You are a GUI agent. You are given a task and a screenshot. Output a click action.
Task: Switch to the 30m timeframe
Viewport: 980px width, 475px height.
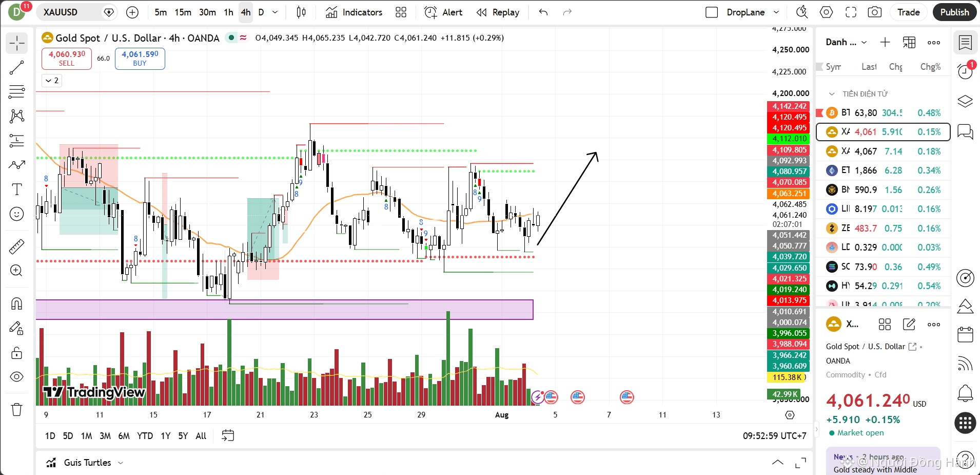pos(207,12)
